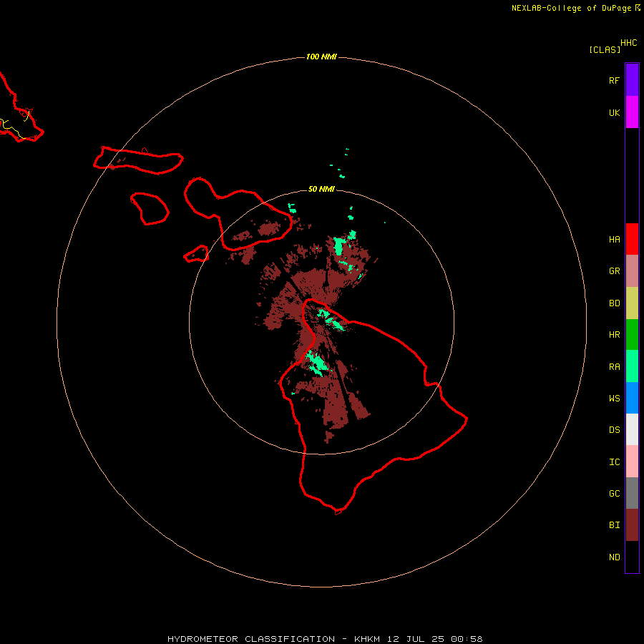The height and width of the screenshot is (644, 644).
Task: Click the HHC product code text
Action: pos(629,43)
